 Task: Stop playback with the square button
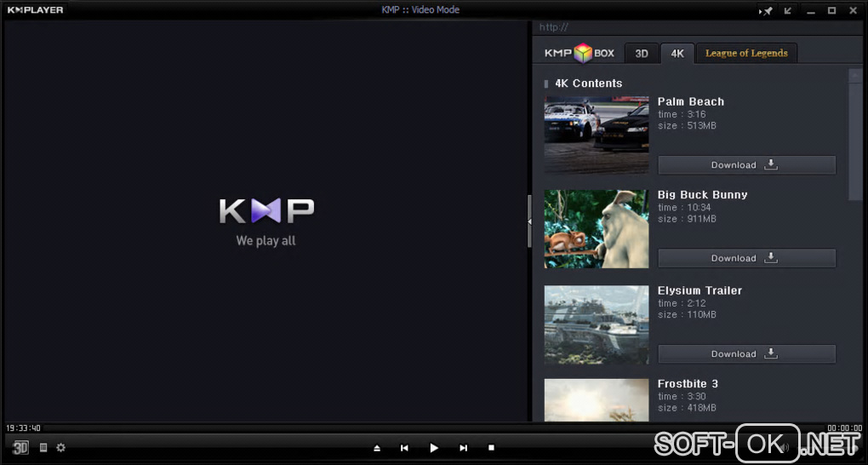click(491, 448)
